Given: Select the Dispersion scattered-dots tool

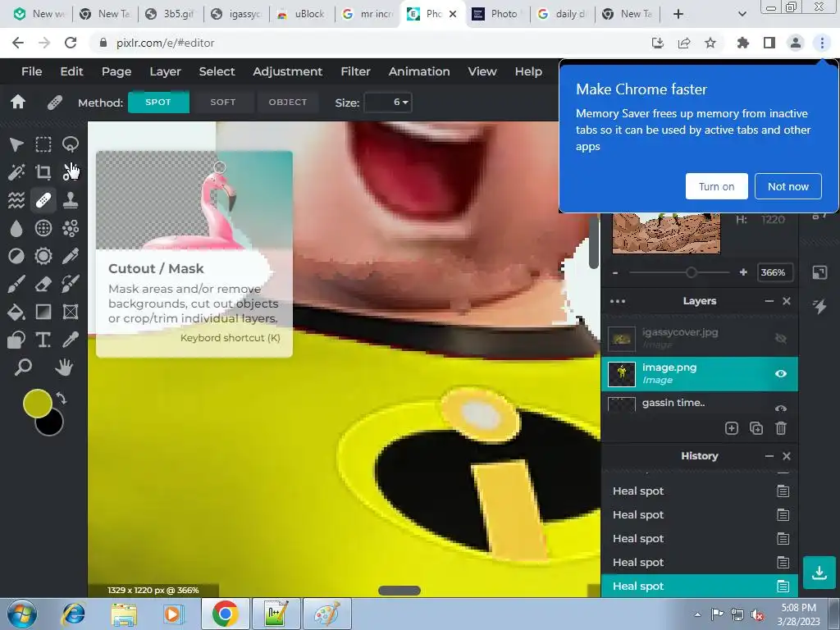Looking at the screenshot, I should click(x=71, y=228).
